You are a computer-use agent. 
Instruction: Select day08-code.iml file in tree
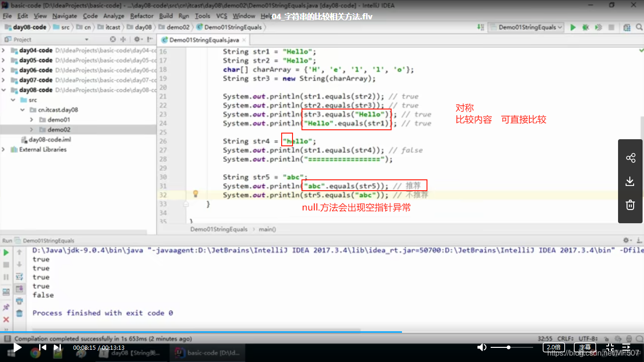point(45,139)
